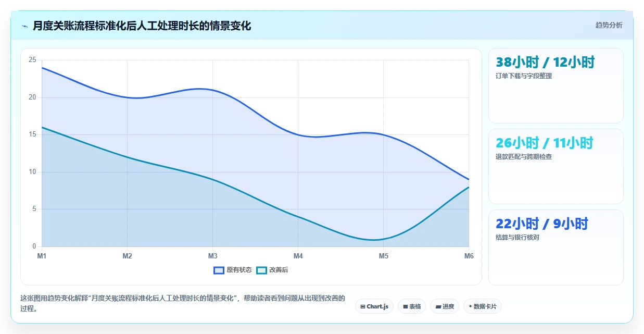This screenshot has width=644, height=334.
Task: Open the 38小时 / 12小时 stat value
Action: [x=545, y=62]
